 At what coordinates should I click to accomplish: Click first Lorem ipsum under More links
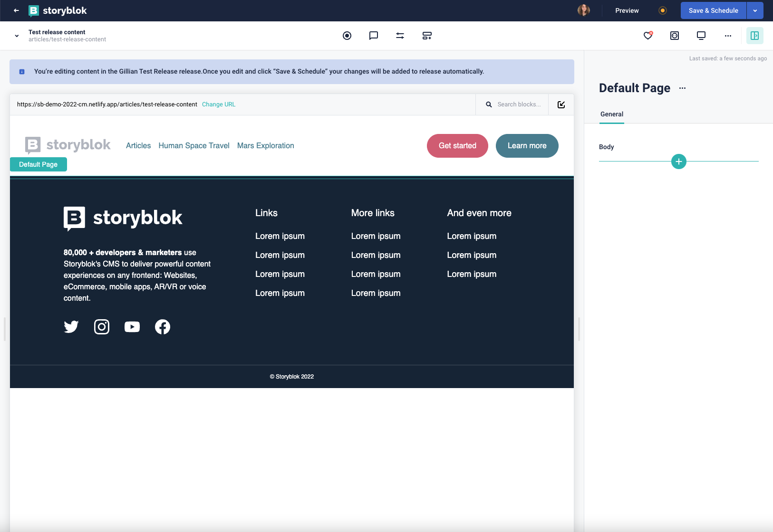376,236
